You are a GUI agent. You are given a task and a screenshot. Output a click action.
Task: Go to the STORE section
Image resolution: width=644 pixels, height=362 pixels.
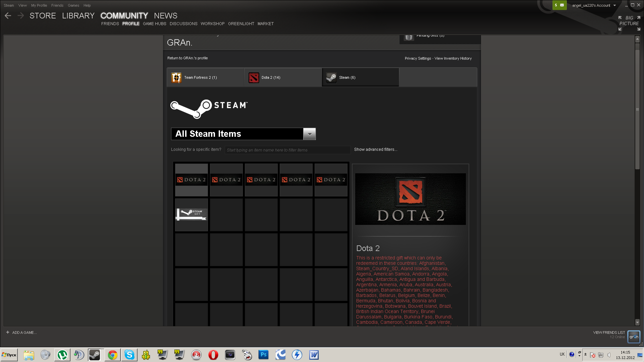click(43, 16)
